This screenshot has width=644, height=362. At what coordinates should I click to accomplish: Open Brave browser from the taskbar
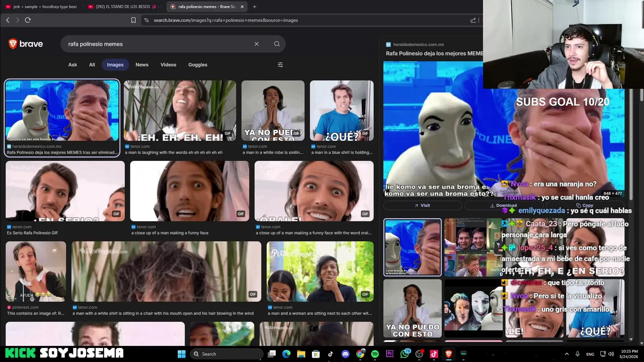click(449, 354)
